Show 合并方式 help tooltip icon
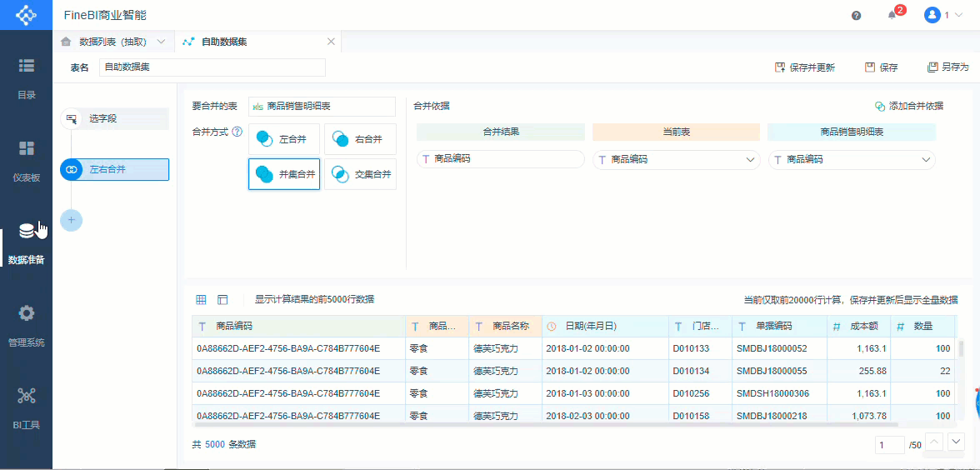Image resolution: width=980 pixels, height=470 pixels. [237, 132]
